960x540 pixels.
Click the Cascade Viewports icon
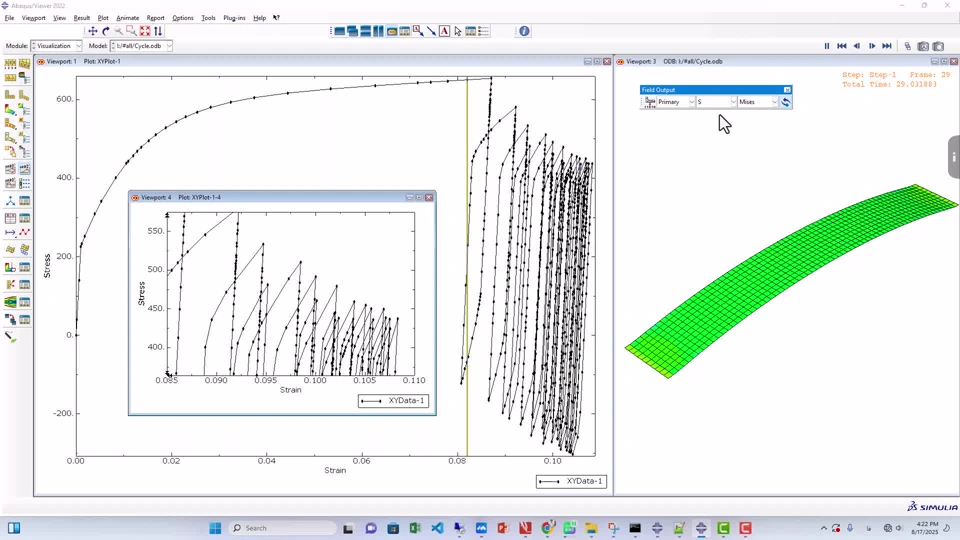point(353,31)
